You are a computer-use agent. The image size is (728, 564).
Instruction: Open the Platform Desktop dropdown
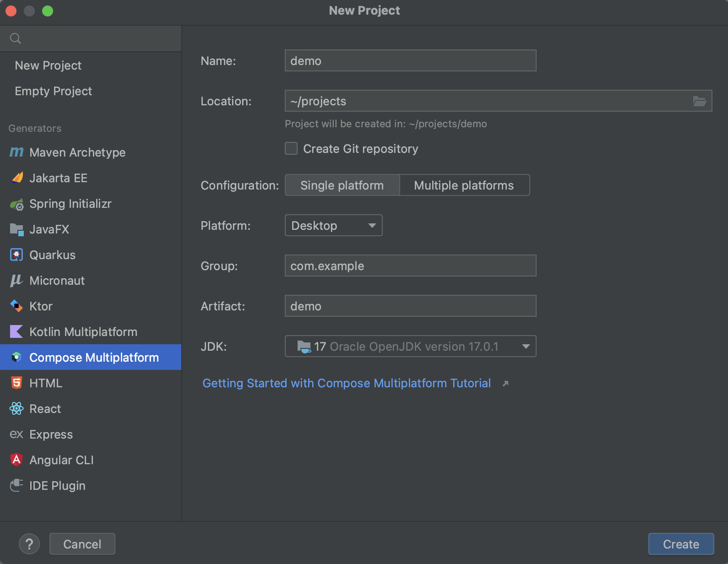pyautogui.click(x=334, y=226)
